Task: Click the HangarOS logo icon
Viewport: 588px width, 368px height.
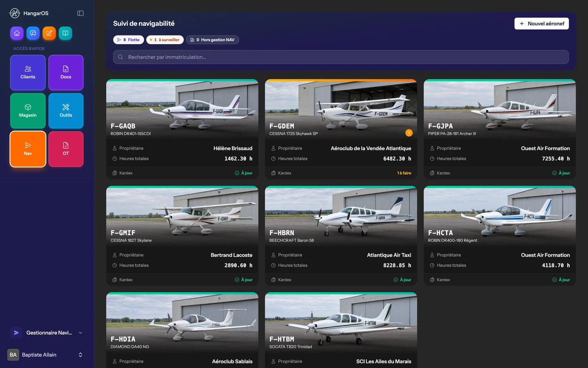Action: (15, 13)
